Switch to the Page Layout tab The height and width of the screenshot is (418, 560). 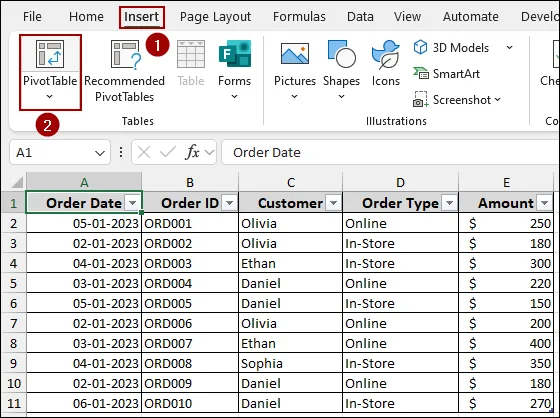coord(215,17)
